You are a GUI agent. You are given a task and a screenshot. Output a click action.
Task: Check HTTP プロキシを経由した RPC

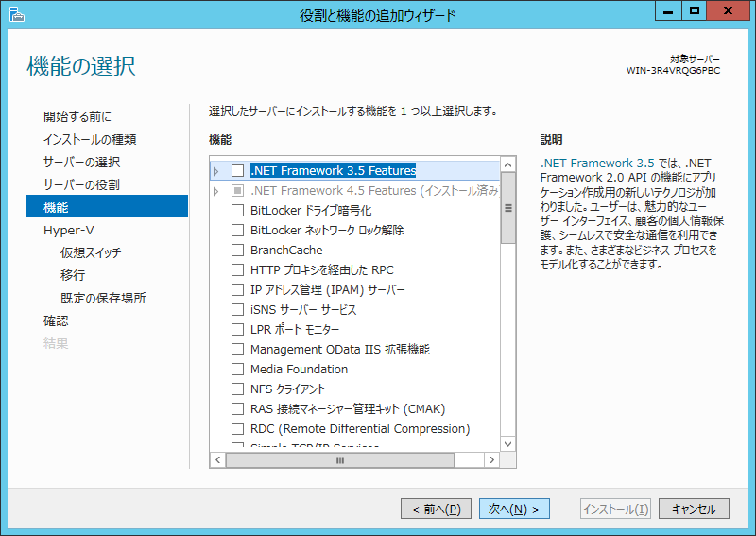click(237, 269)
